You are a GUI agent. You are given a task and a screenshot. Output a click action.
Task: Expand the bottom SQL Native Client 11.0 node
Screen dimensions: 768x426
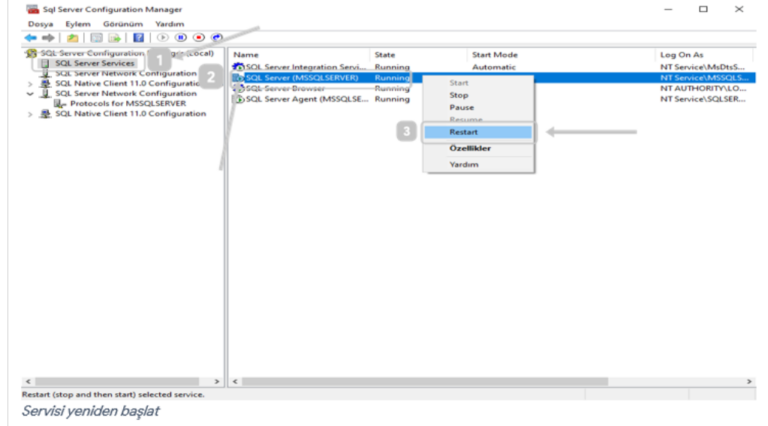[x=30, y=114]
